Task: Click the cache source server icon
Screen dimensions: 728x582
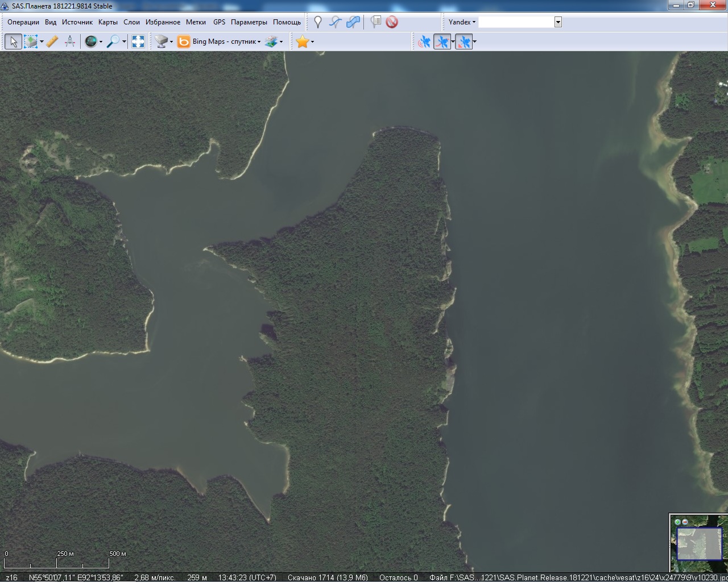Action: (x=162, y=41)
